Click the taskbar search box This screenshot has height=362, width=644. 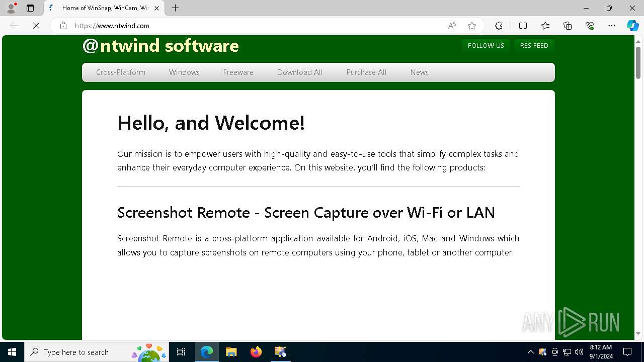click(x=97, y=352)
